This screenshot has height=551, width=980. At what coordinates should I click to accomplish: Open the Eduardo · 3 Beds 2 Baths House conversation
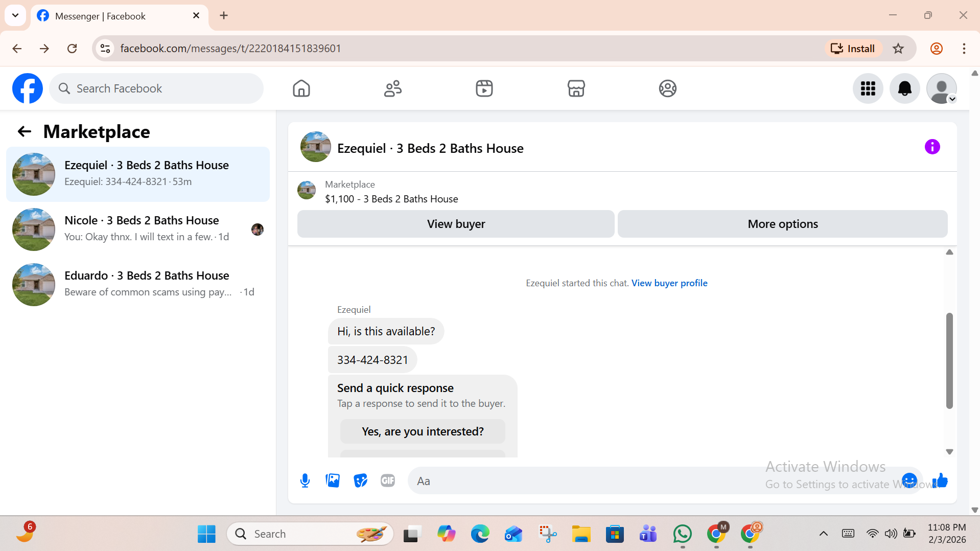pos(138,285)
